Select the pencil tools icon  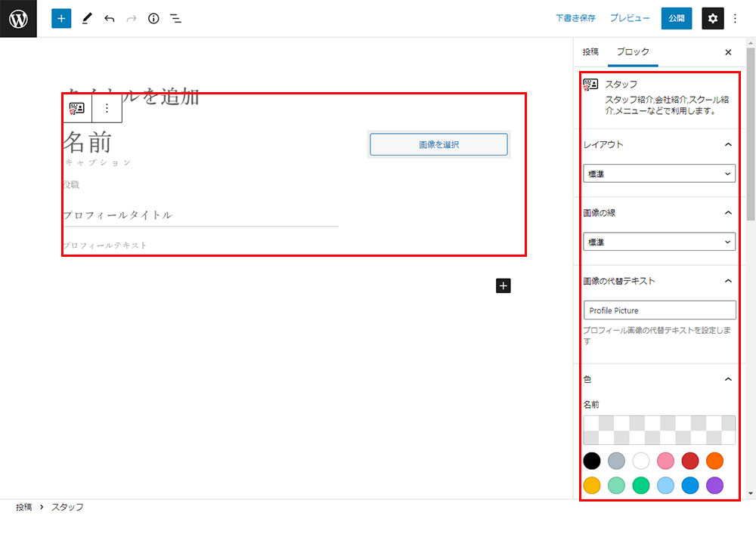pyautogui.click(x=86, y=18)
